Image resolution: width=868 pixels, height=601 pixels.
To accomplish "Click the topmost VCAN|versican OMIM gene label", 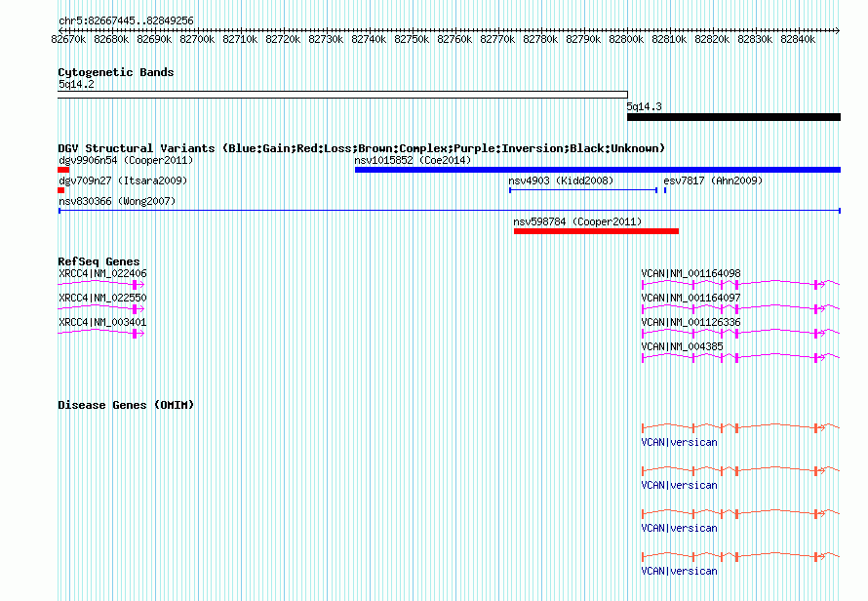I will click(679, 442).
